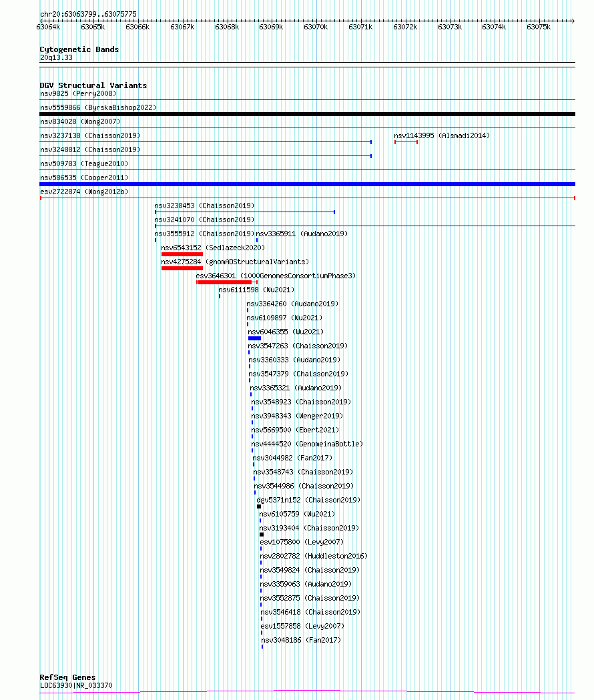Click the nsv9825 (Perry2008) variant label
The image size is (594, 700).
77,93
